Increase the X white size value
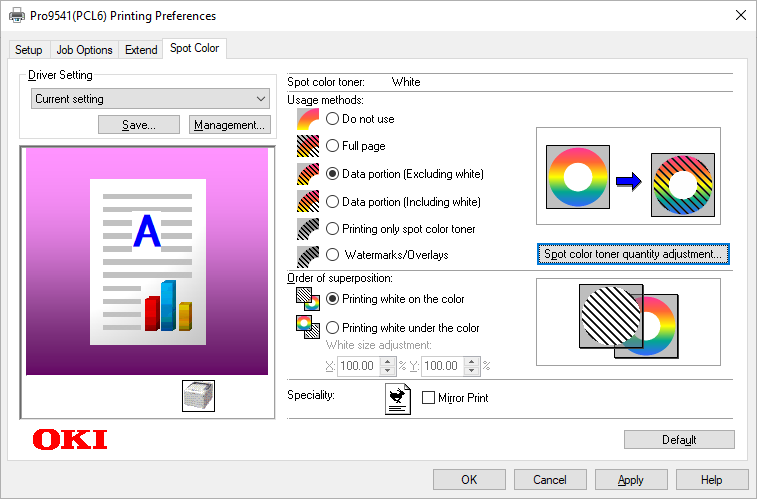Image resolution: width=757 pixels, height=499 pixels. tap(387, 360)
